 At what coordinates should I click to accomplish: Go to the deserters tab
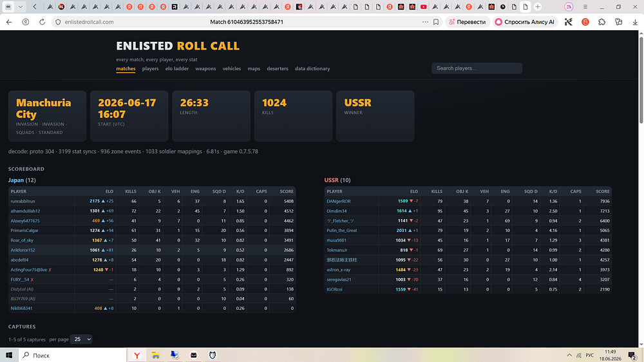[x=277, y=69]
